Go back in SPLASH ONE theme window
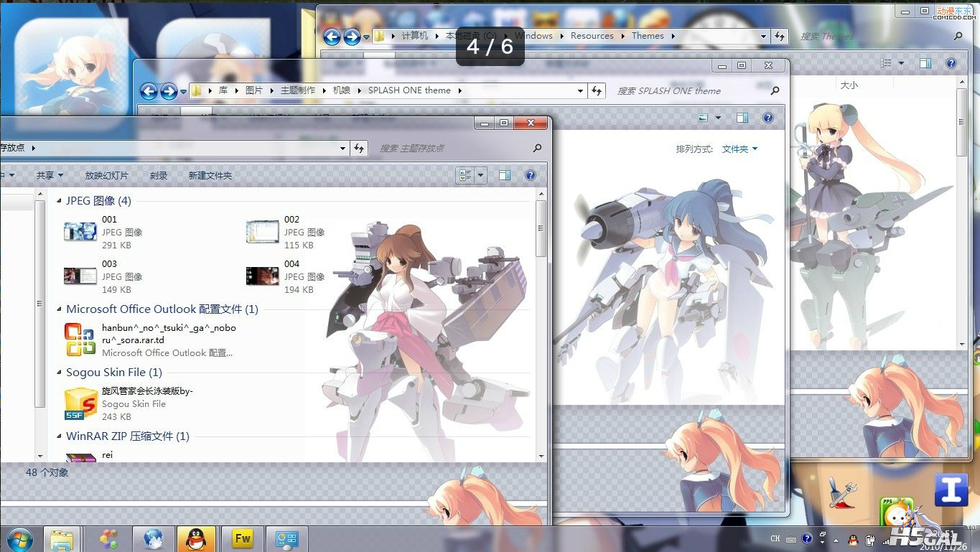 (x=149, y=91)
